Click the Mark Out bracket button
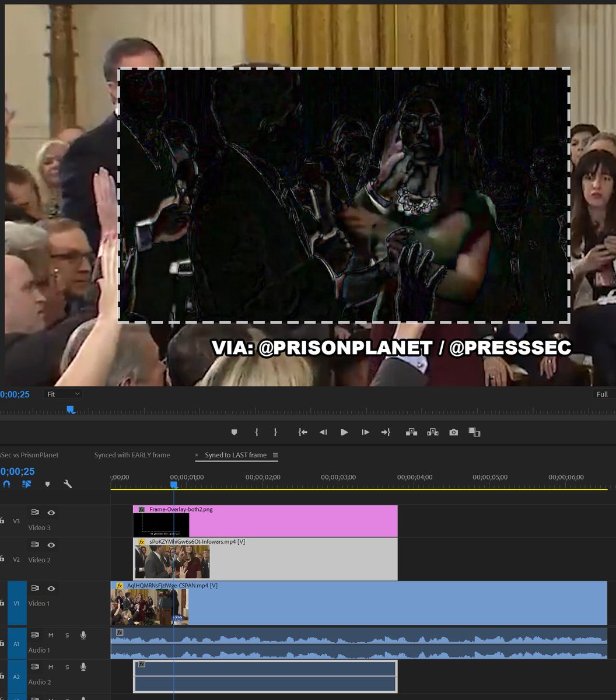This screenshot has height=700, width=616. pos(275,432)
